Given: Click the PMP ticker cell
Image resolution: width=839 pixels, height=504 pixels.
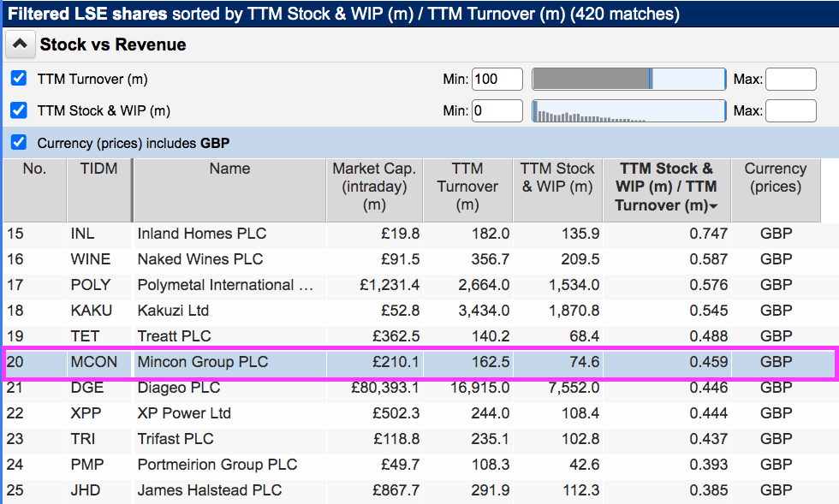Looking at the screenshot, I should (87, 465).
